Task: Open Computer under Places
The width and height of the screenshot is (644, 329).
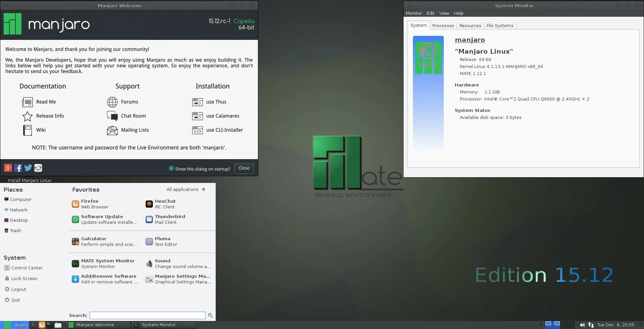Action: click(18, 199)
